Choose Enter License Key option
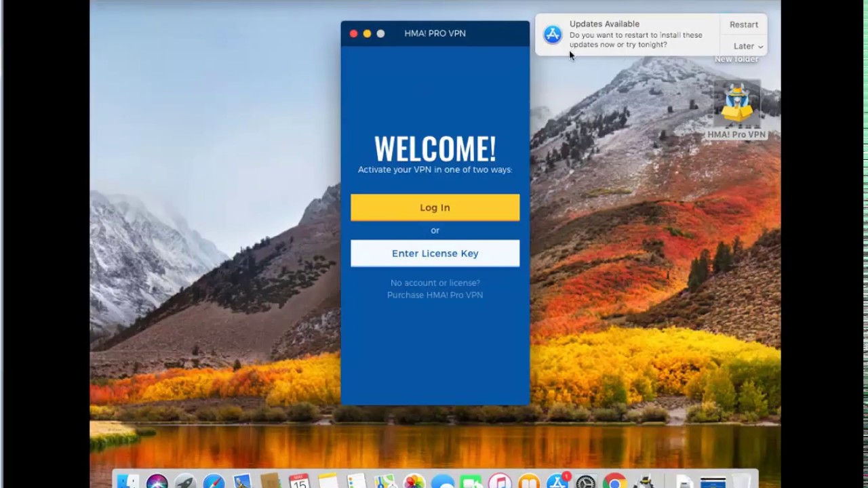The width and height of the screenshot is (868, 488). [x=435, y=253]
